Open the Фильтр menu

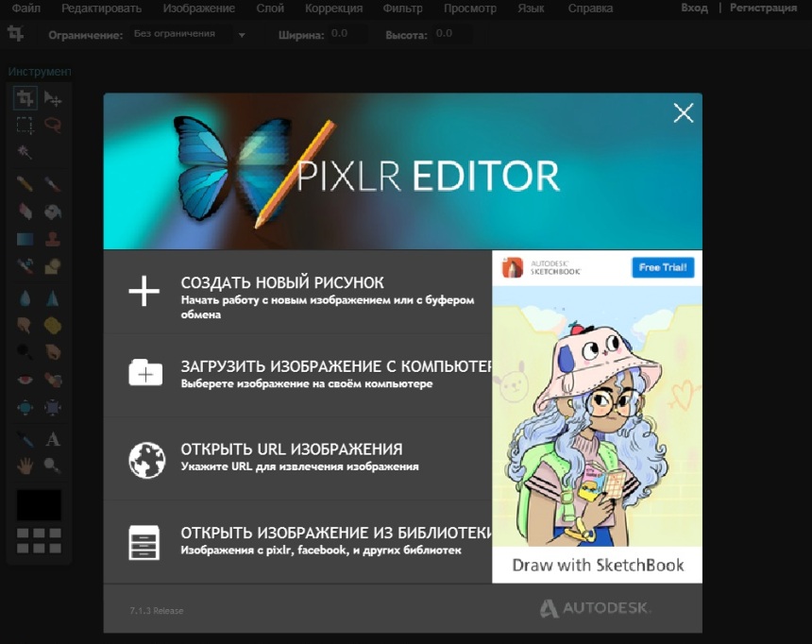click(403, 8)
